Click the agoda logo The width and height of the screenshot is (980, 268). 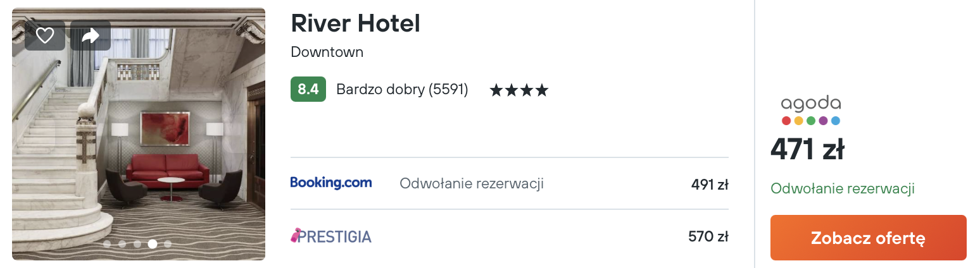tap(811, 111)
